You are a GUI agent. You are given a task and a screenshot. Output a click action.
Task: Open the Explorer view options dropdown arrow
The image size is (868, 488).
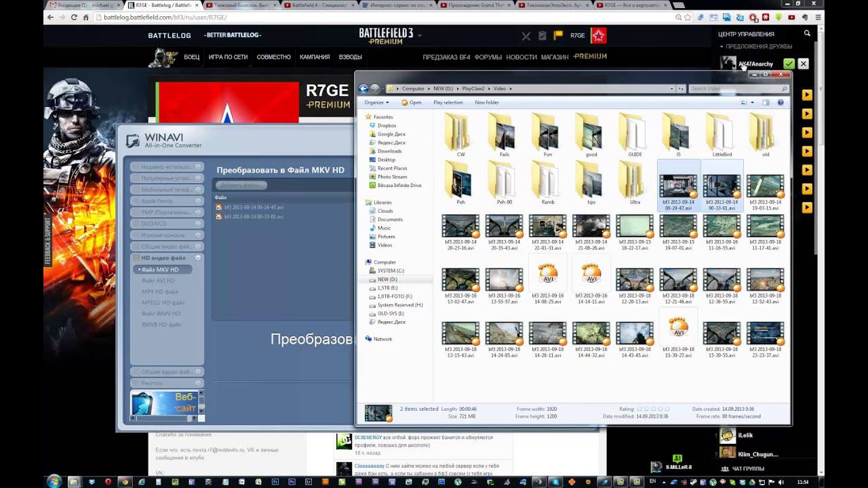[752, 102]
